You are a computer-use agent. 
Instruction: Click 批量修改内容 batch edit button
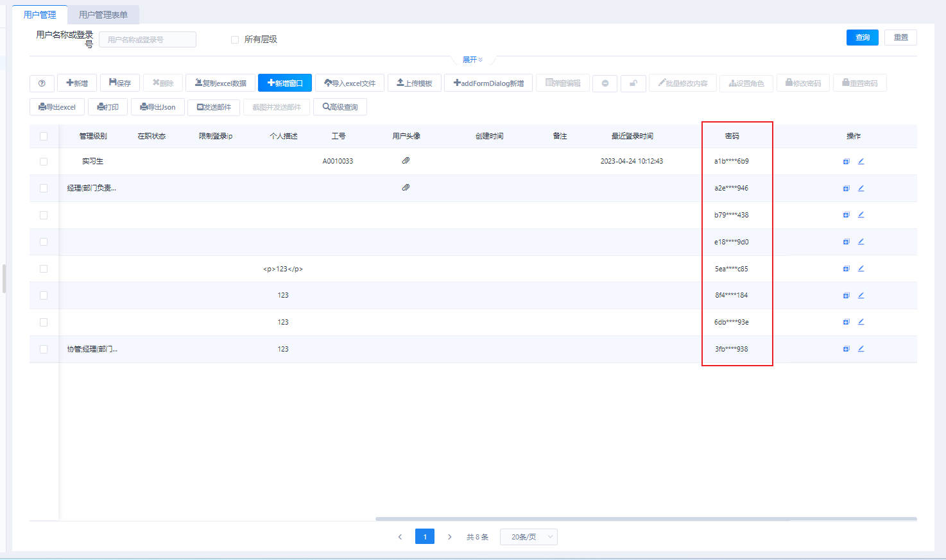[683, 83]
